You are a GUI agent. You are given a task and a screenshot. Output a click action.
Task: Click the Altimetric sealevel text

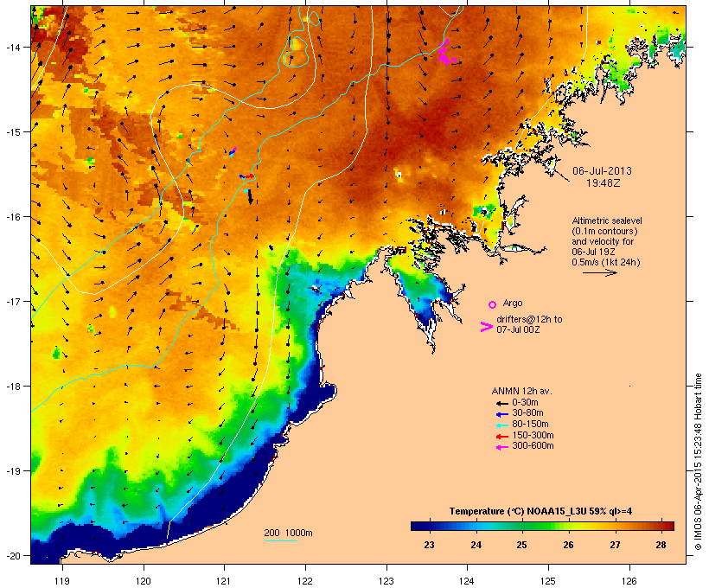[x=607, y=220]
